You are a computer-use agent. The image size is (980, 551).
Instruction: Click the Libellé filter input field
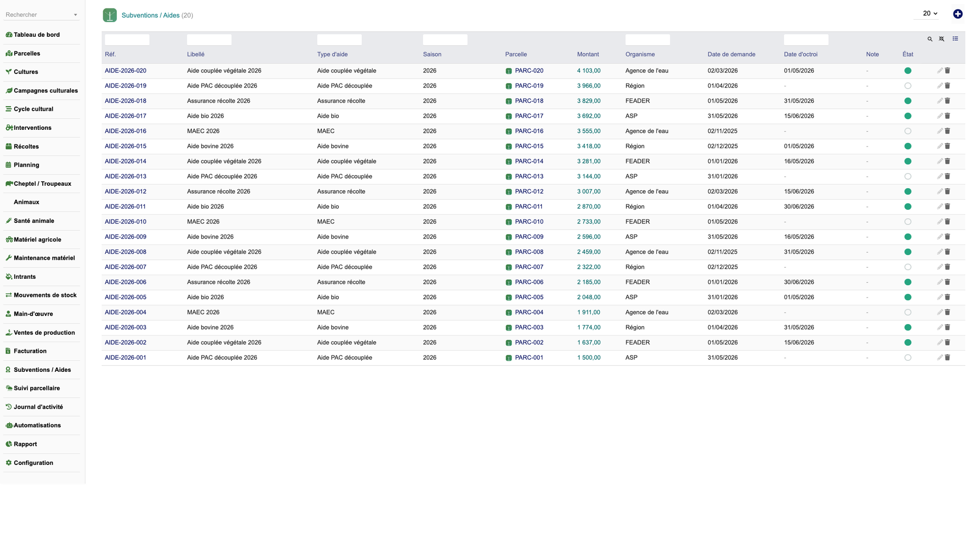[x=209, y=39]
